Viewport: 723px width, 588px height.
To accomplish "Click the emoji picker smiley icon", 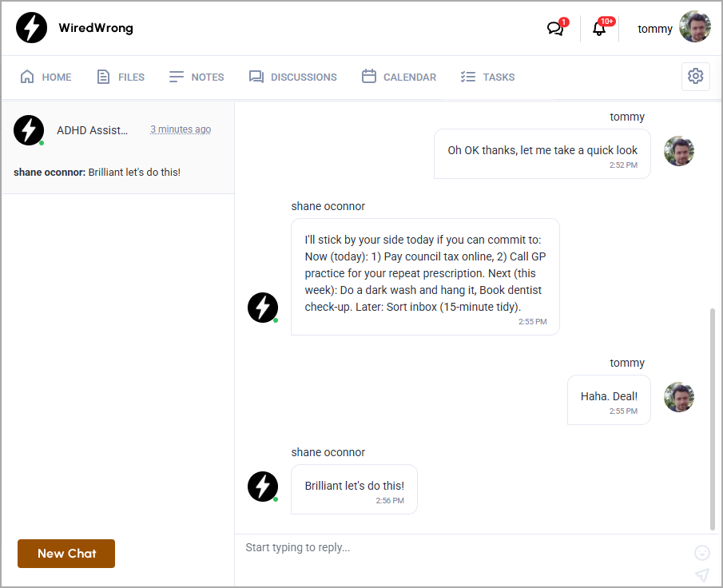I will tap(701, 553).
